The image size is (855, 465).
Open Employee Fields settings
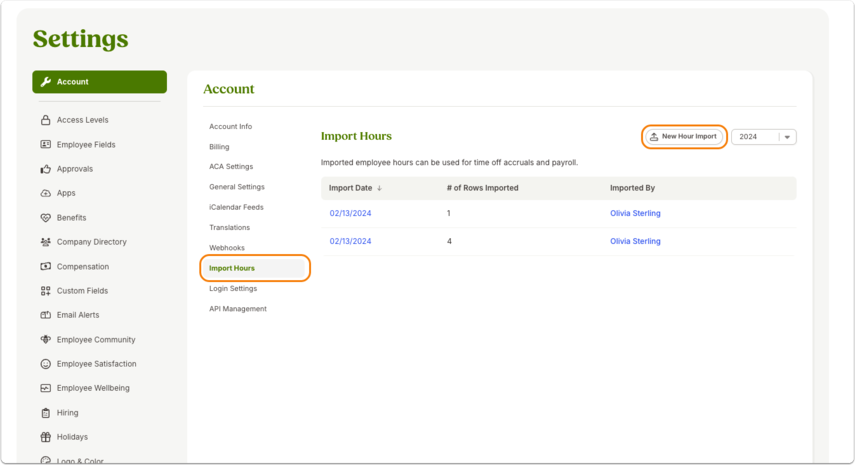pyautogui.click(x=86, y=144)
